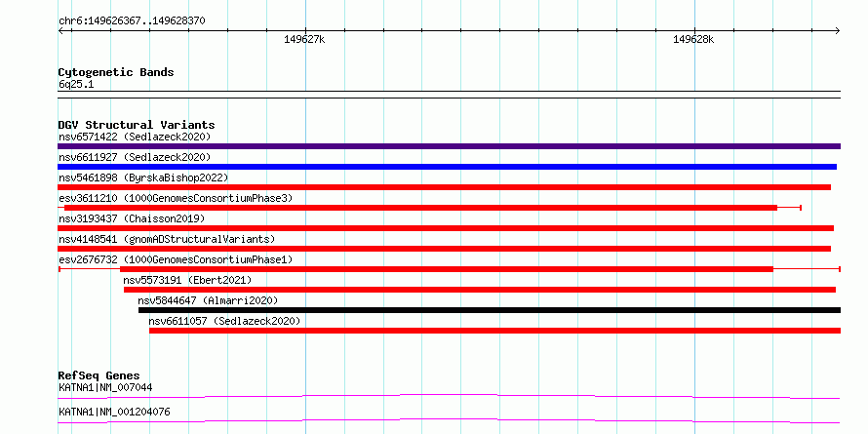The height and width of the screenshot is (434, 868).
Task: Select the dark purple nsv6571422 variant bar
Action: tap(449, 146)
